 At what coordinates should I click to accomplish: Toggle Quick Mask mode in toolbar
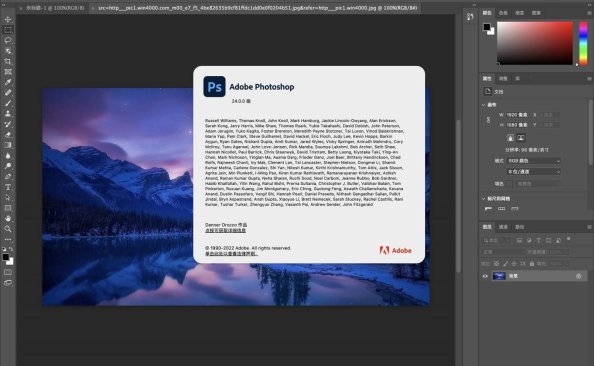pyautogui.click(x=8, y=272)
